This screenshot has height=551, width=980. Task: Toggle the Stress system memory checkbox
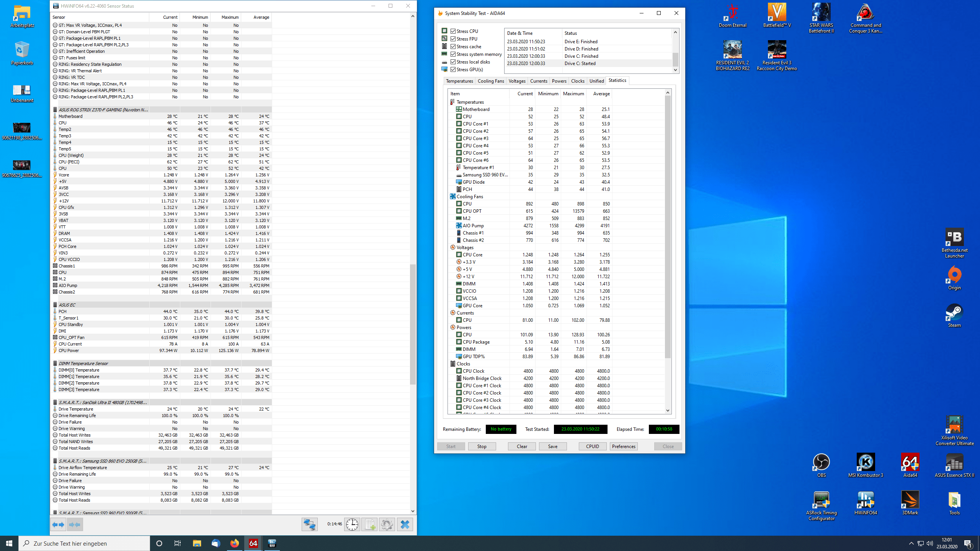pos(453,54)
